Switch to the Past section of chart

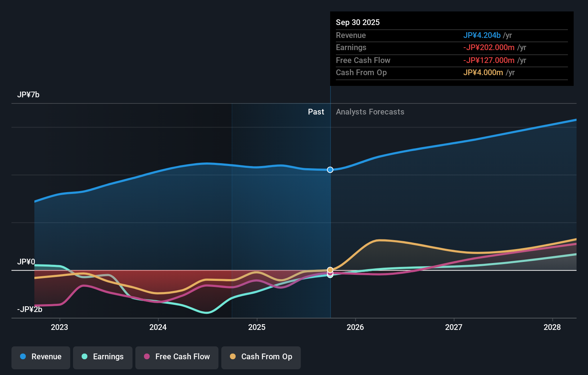(x=316, y=112)
